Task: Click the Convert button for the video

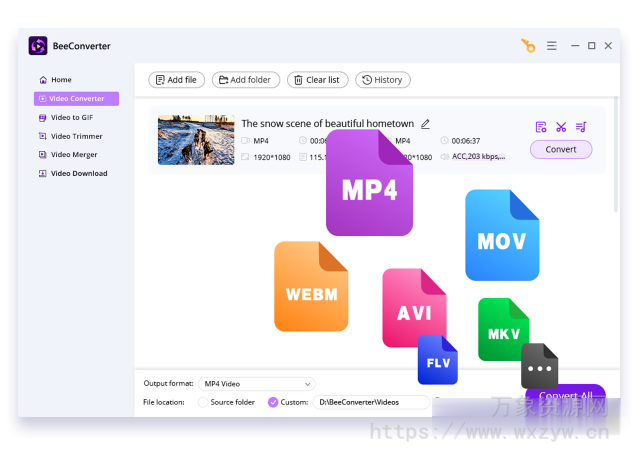Action: pyautogui.click(x=561, y=149)
